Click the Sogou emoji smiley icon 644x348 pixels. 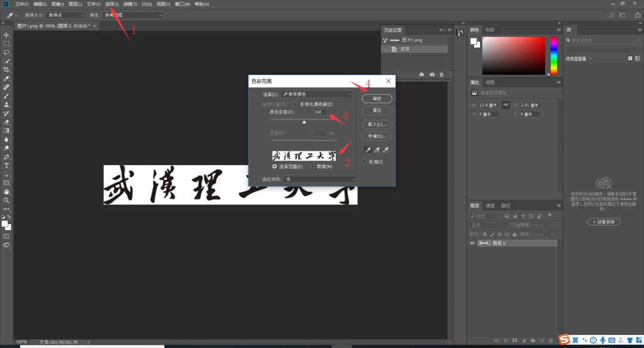tap(593, 340)
